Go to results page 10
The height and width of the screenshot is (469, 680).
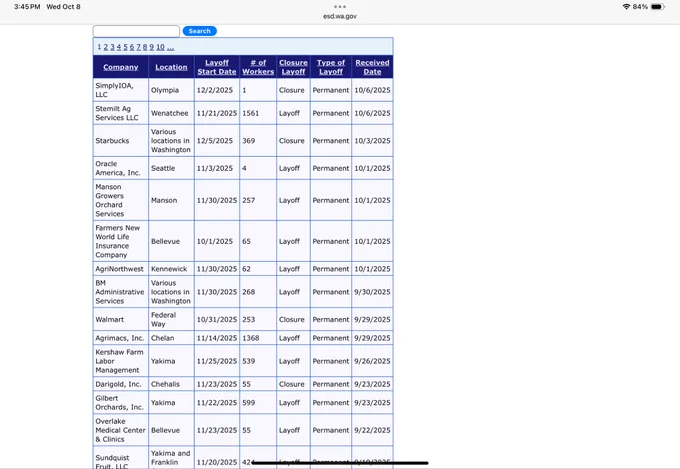pos(160,47)
